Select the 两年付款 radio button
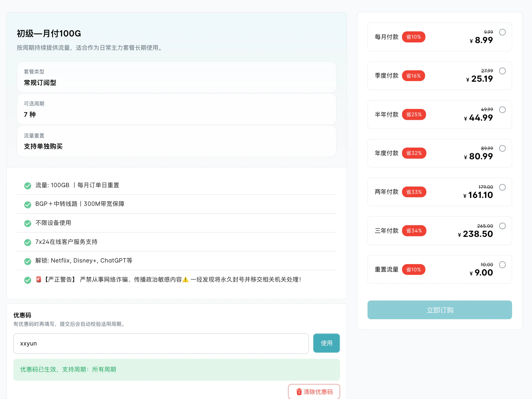Image resolution: width=532 pixels, height=399 pixels. point(502,187)
